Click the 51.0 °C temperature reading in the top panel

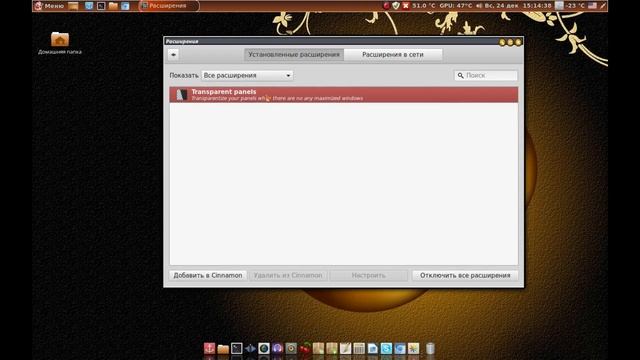click(424, 6)
